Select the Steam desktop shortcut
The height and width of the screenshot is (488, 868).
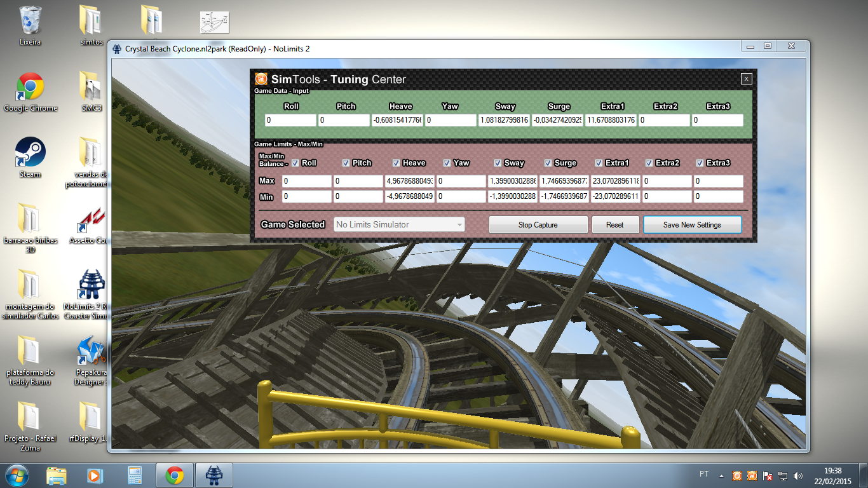pyautogui.click(x=30, y=158)
